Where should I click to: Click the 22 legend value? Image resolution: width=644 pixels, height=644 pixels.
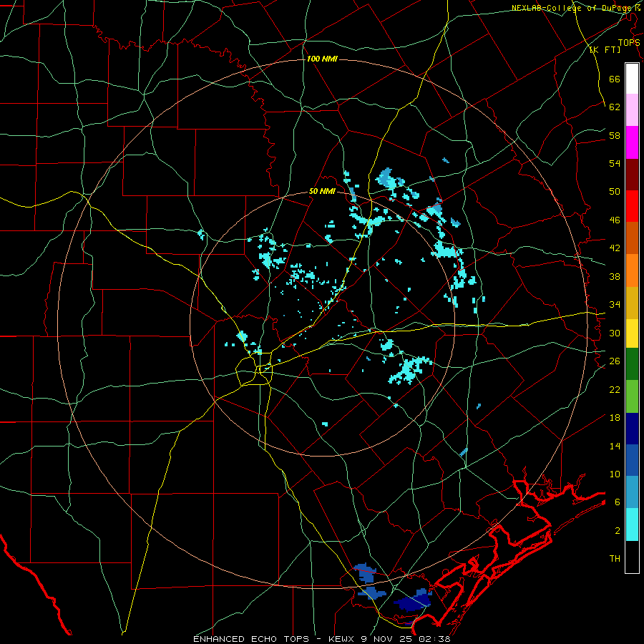pos(615,389)
